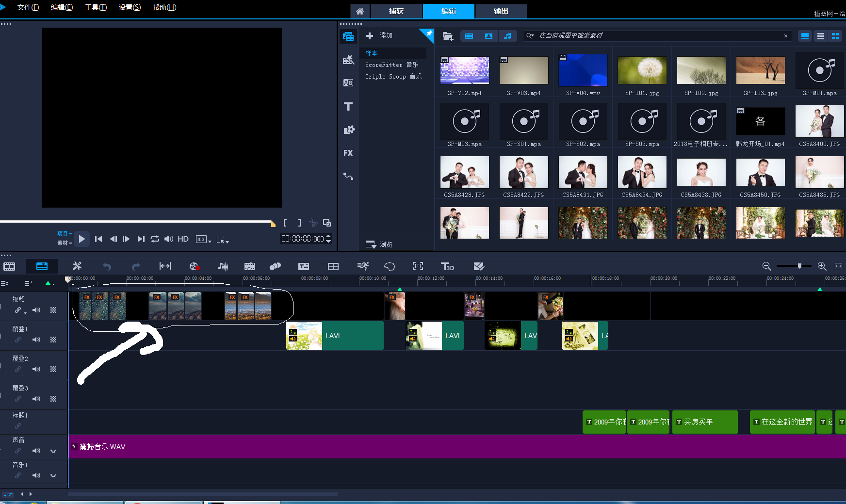Open the 3D title editor tool
Viewport: 846px width, 504px height.
(x=447, y=266)
